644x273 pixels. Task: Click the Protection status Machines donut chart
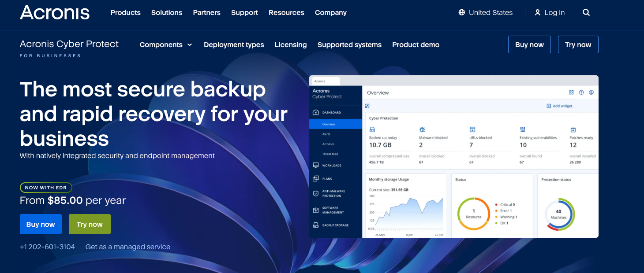pyautogui.click(x=558, y=214)
